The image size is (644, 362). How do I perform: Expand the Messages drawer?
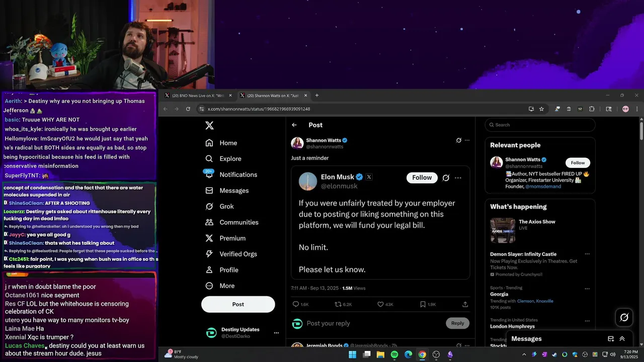622,339
